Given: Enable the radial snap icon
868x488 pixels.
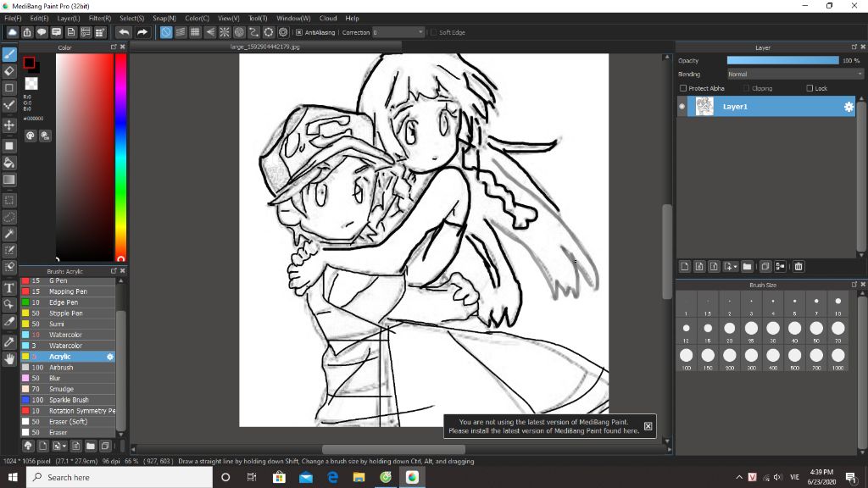Looking at the screenshot, I should click(x=224, y=32).
